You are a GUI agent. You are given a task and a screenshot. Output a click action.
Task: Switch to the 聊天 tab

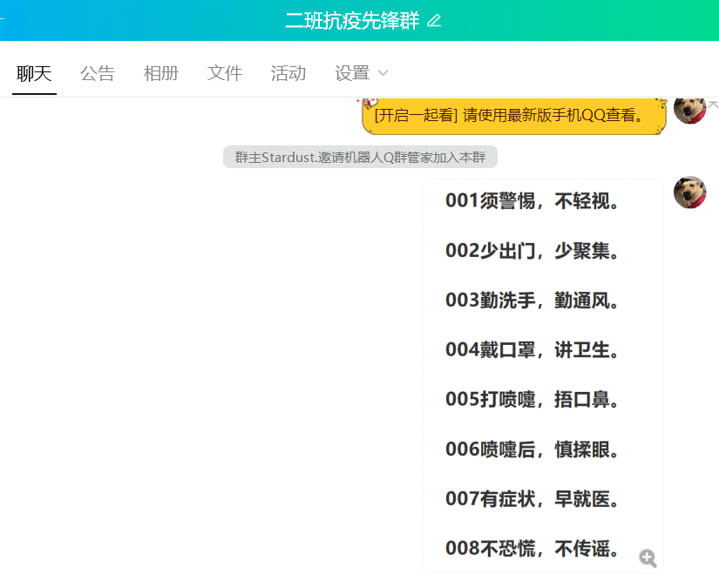(x=34, y=73)
